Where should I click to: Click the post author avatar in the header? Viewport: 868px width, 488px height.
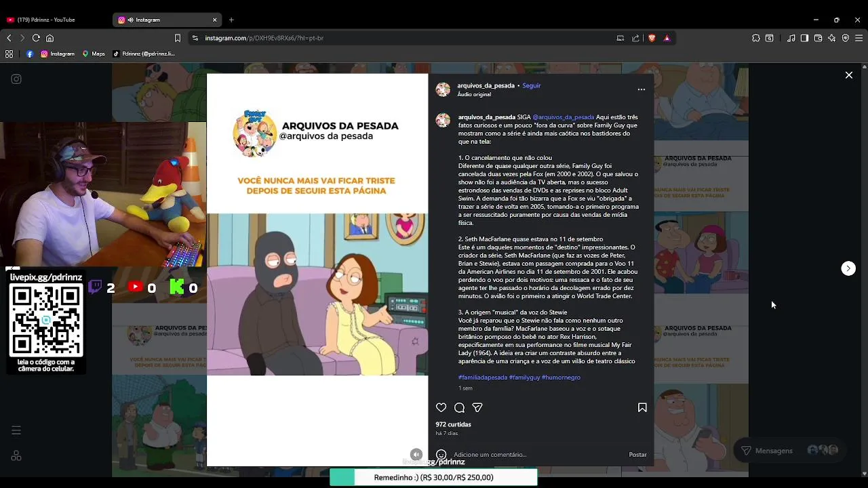coord(443,89)
